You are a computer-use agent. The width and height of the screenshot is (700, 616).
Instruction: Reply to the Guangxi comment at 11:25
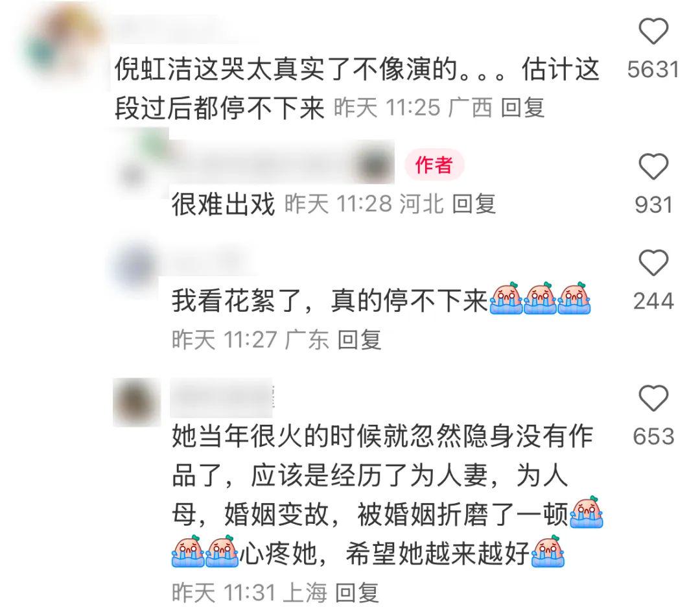(522, 108)
